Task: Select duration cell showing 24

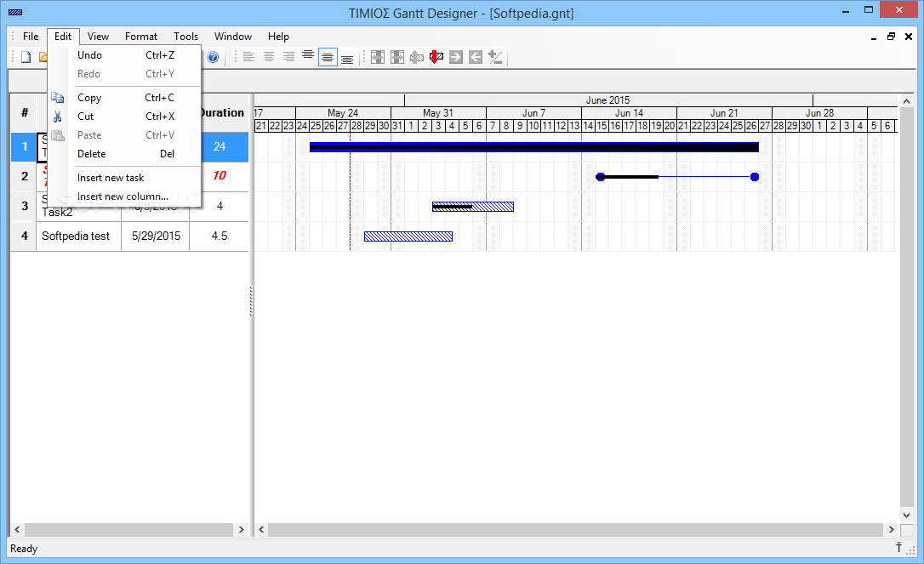Action: point(220,147)
